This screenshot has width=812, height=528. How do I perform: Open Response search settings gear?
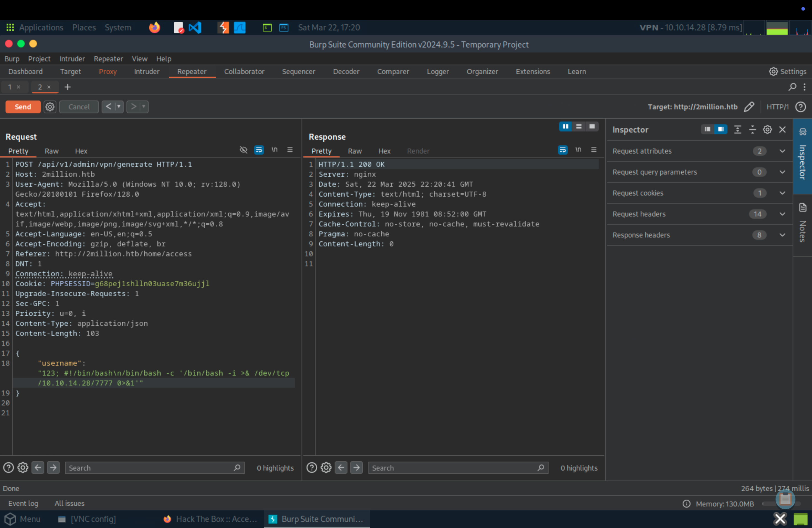(x=326, y=467)
